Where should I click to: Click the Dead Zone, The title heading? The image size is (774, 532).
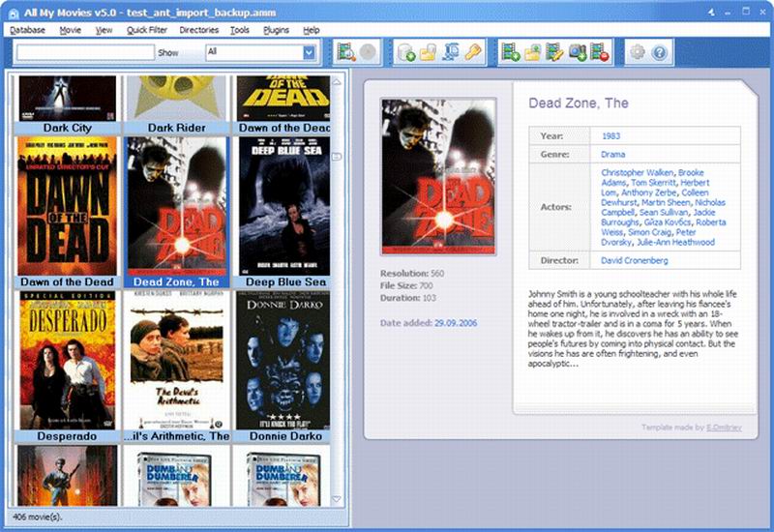coord(578,103)
